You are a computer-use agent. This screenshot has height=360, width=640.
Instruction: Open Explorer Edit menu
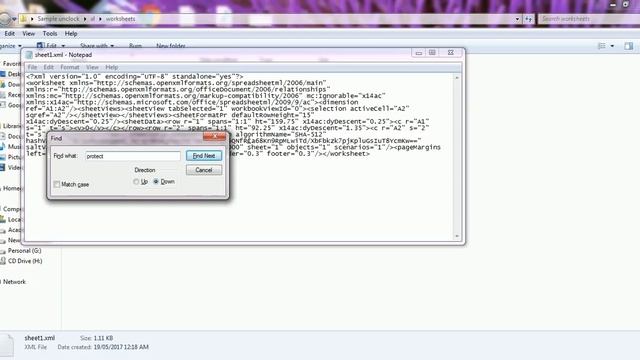(9, 33)
